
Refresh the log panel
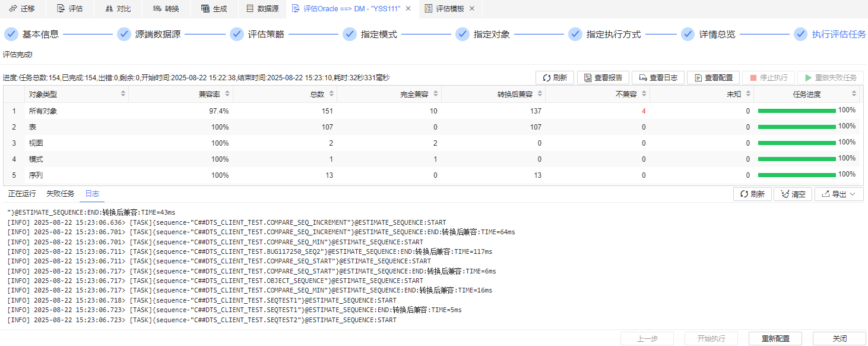[752, 194]
